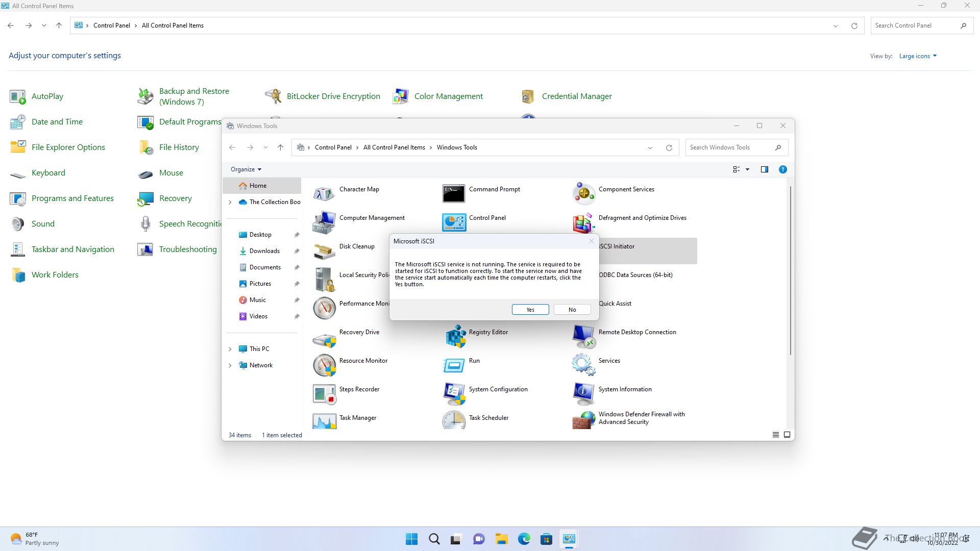Close the Microsoft iSCSI dialog

[592, 241]
